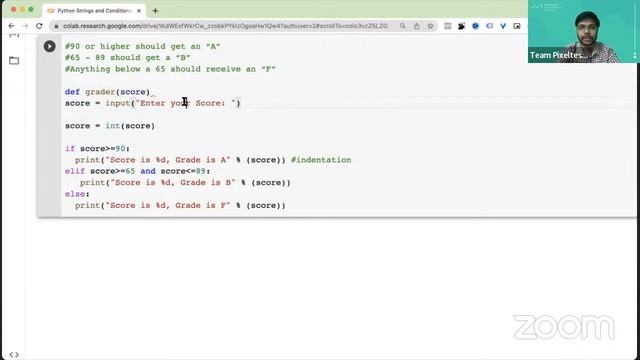Open the light blue square extension icon

click(489, 26)
